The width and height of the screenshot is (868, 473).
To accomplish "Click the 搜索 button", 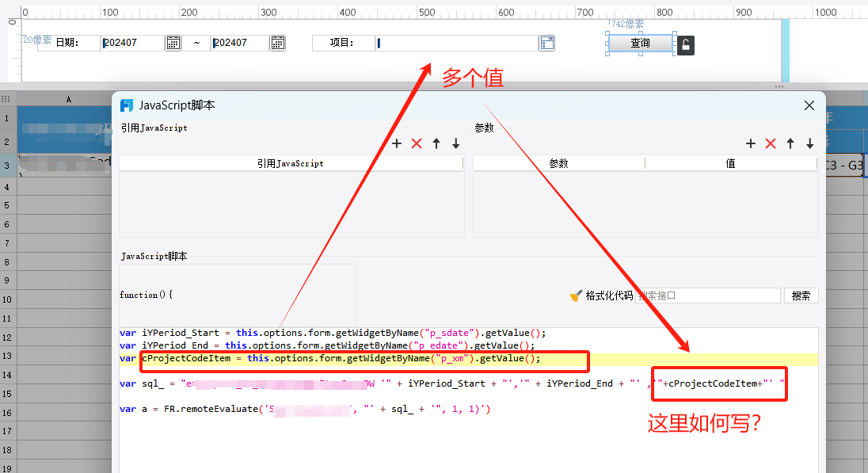I will click(x=801, y=296).
